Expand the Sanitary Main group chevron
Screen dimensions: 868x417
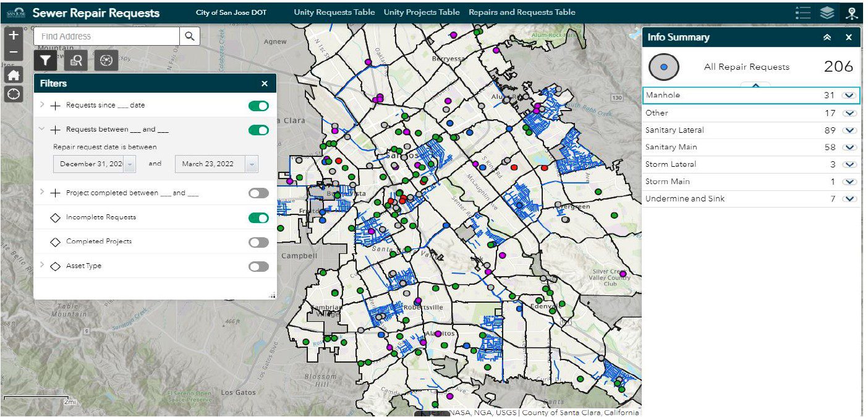(849, 148)
